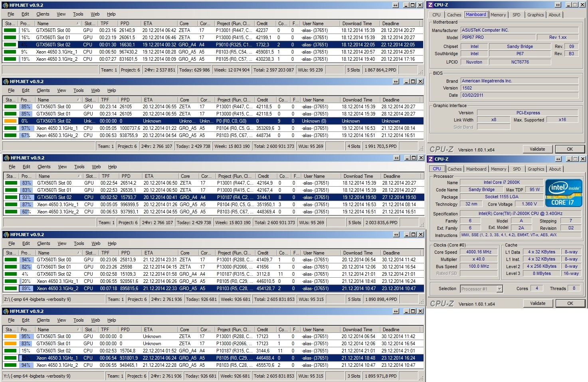
Task: Click the green status indicator of the P10187 (R4, C2 row
Action: (11, 197)
